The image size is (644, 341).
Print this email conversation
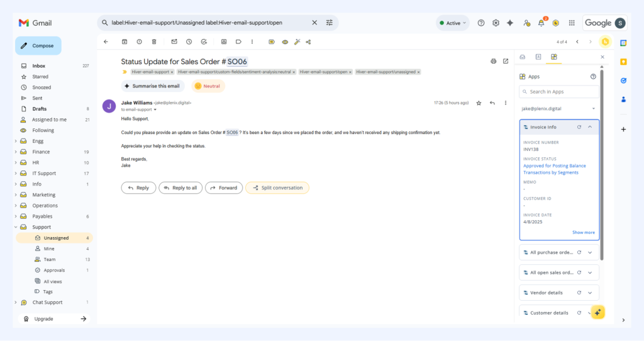493,61
